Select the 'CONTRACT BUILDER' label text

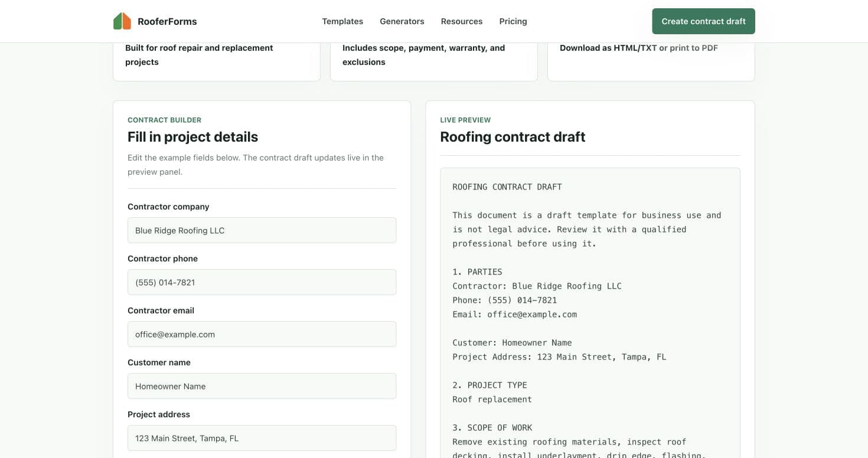(164, 120)
